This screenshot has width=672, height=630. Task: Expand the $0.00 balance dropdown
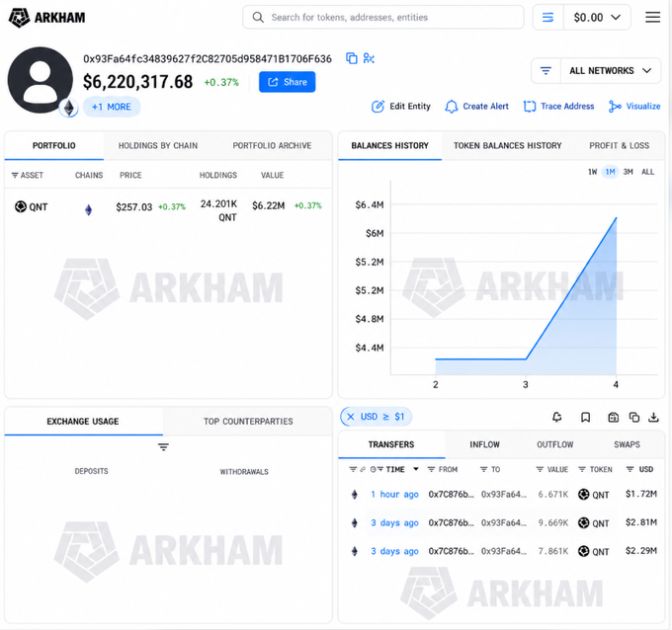point(597,17)
